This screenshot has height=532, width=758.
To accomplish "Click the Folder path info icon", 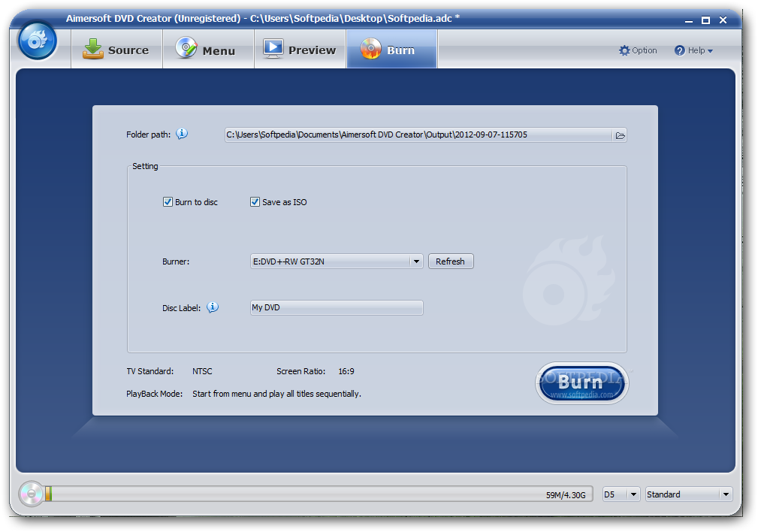I will coord(182,134).
